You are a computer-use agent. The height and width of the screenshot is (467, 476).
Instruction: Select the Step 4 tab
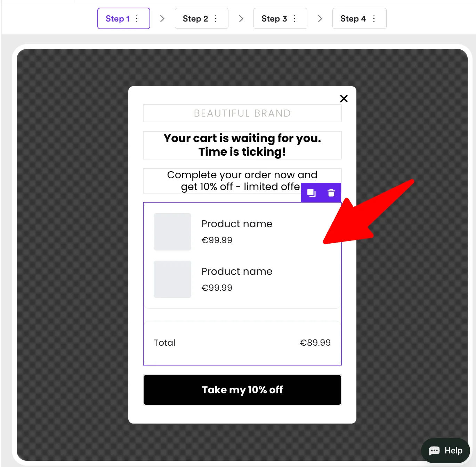point(353,19)
